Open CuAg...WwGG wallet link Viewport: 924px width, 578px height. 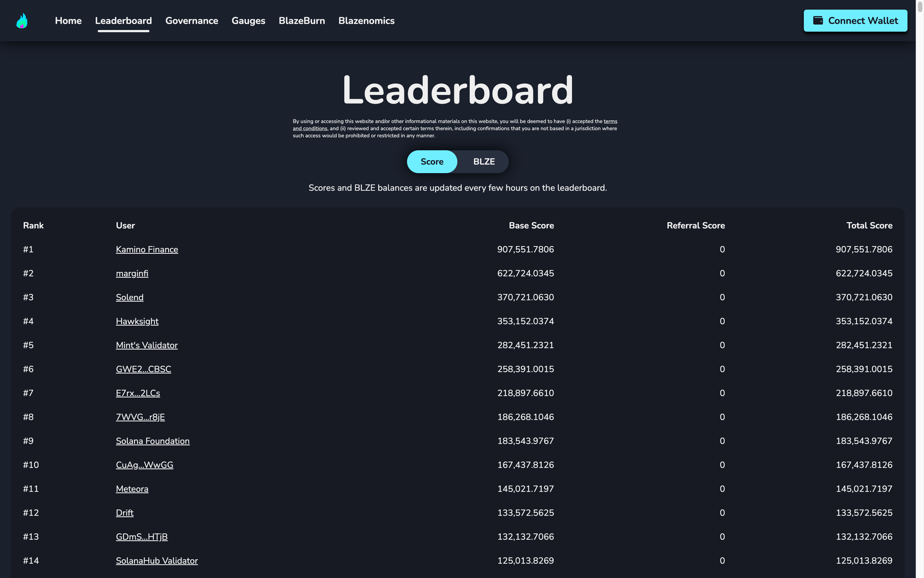tap(145, 465)
